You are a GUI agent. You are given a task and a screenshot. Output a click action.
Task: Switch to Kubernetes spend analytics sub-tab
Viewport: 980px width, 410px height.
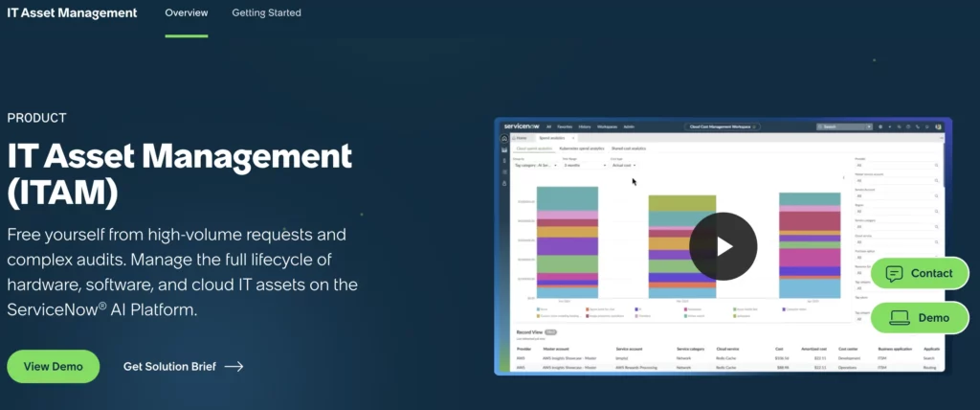pos(582,148)
